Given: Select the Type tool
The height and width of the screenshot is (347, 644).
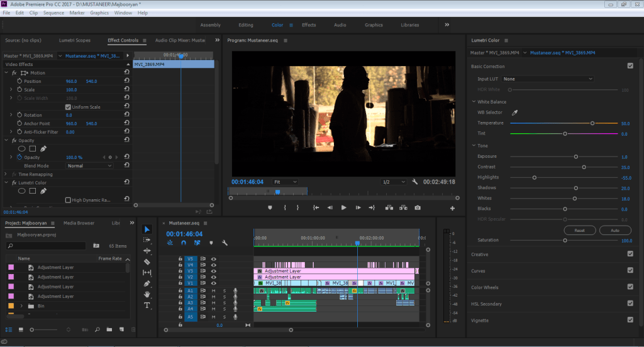Looking at the screenshot, I should tap(147, 306).
